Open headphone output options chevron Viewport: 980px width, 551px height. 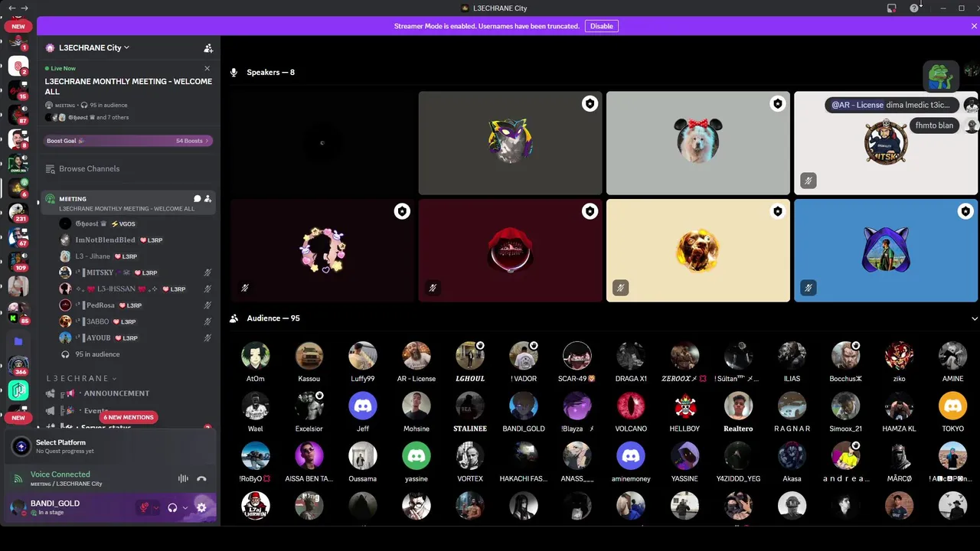point(185,507)
